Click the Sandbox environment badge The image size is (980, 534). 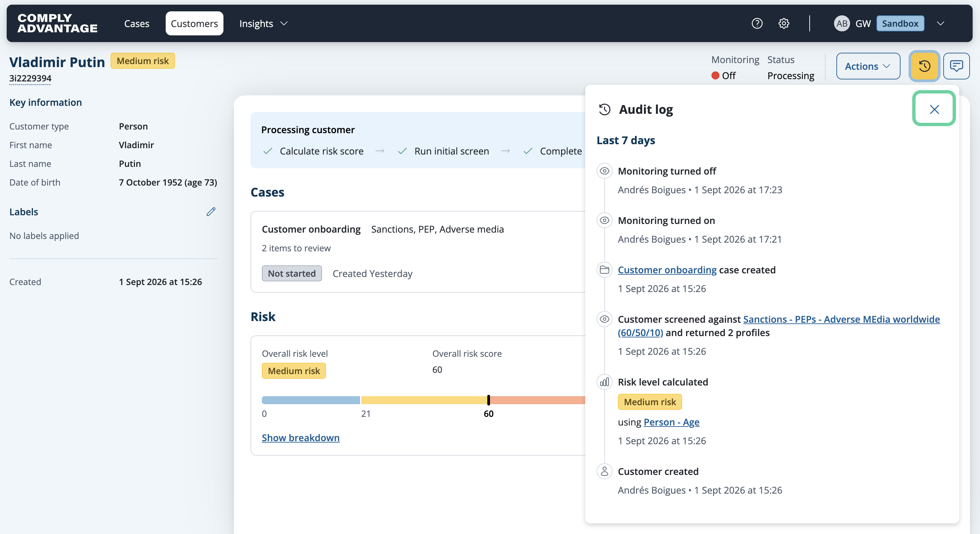(x=900, y=24)
